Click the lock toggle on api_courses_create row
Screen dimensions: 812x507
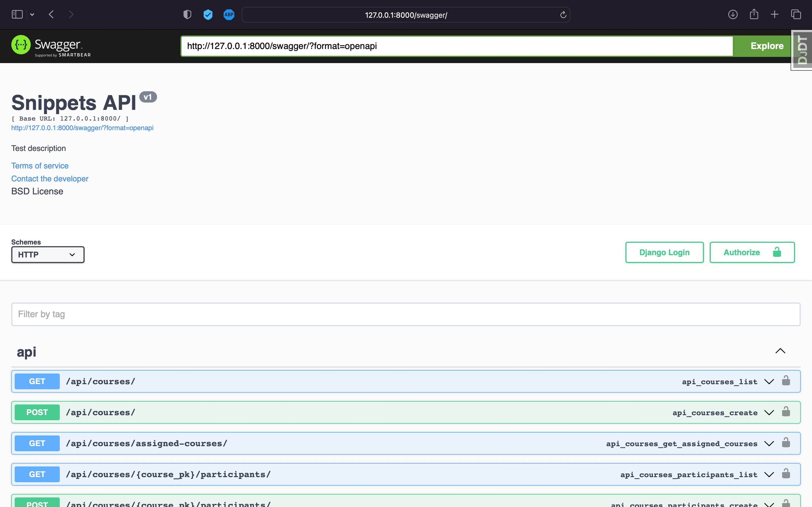pyautogui.click(x=787, y=412)
